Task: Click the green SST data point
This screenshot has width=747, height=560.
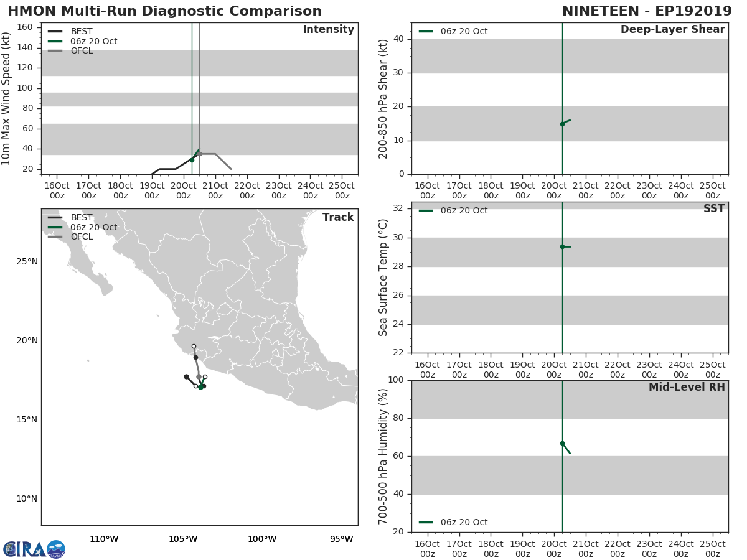Action: click(x=562, y=246)
